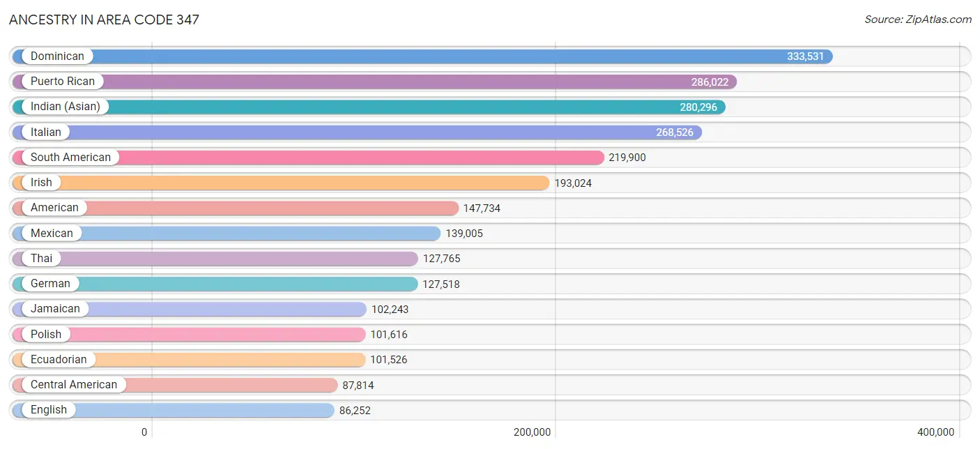
Task: Click the German label pill
Action: click(x=49, y=284)
